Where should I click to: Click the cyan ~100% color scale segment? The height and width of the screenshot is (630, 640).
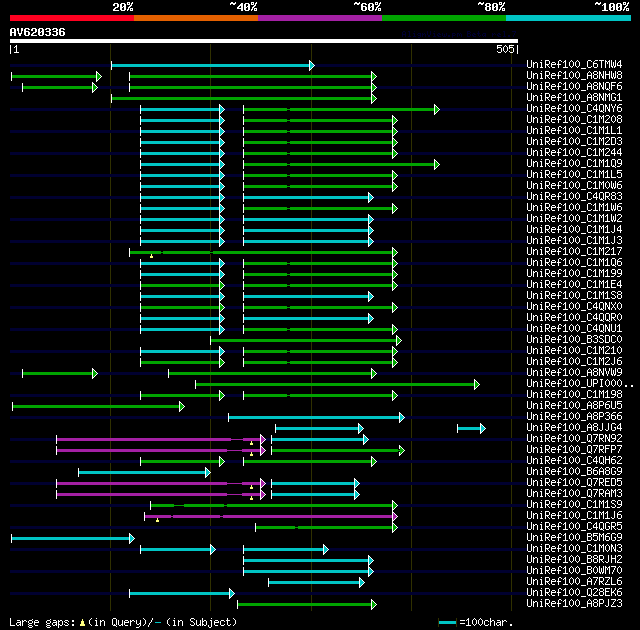569,18
